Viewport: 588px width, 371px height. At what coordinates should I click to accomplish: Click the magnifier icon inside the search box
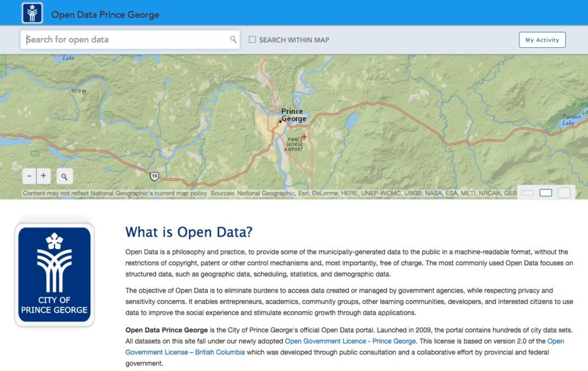(x=233, y=39)
